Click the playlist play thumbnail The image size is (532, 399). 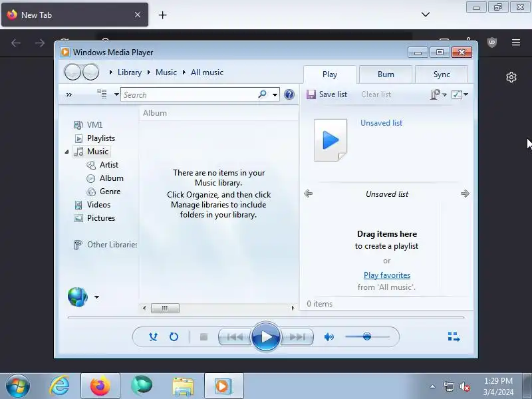[331, 140]
